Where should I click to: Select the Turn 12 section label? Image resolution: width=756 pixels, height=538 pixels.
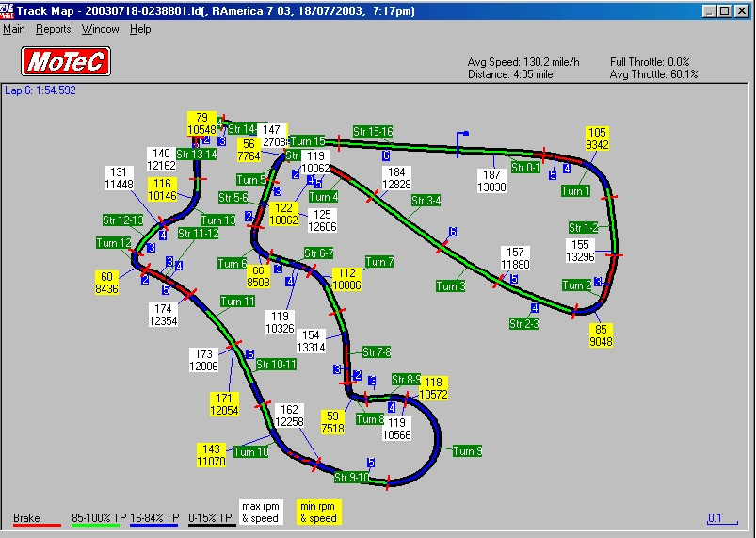click(114, 243)
